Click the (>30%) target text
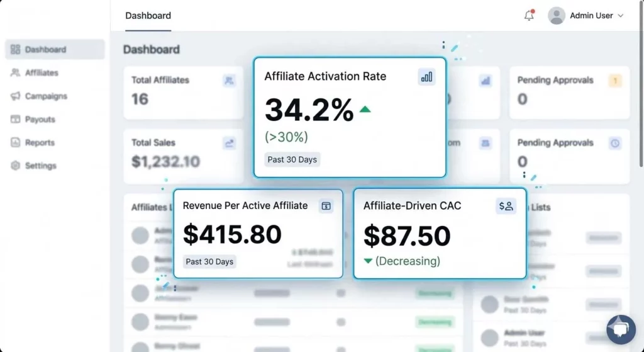The width and height of the screenshot is (644, 352). (286, 137)
